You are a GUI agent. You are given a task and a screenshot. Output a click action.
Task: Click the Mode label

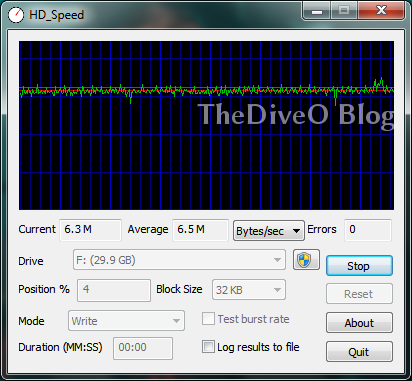pyautogui.click(x=31, y=321)
